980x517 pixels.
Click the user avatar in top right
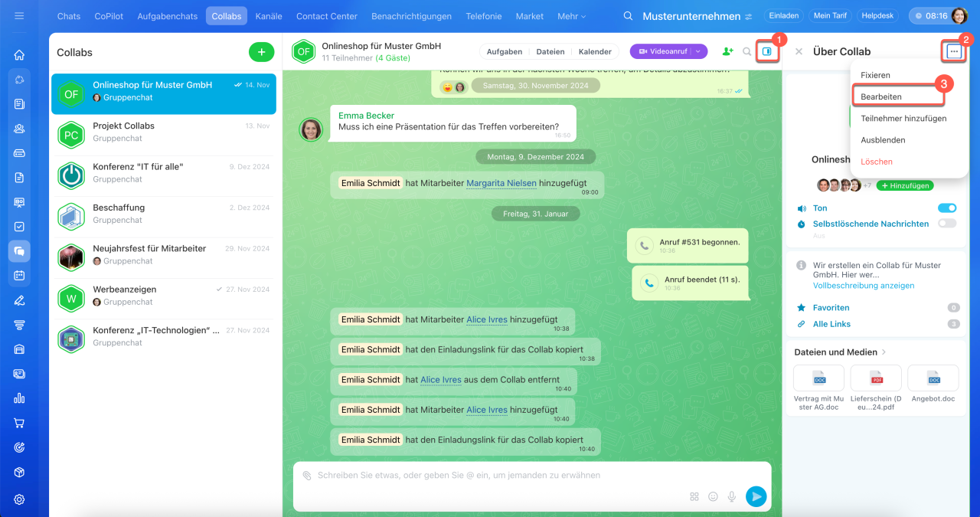[x=959, y=16]
